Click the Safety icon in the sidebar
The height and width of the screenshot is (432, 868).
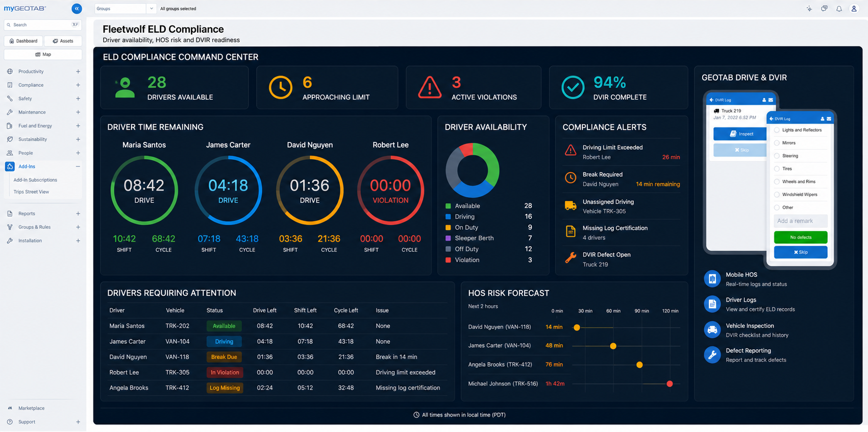[x=10, y=99]
